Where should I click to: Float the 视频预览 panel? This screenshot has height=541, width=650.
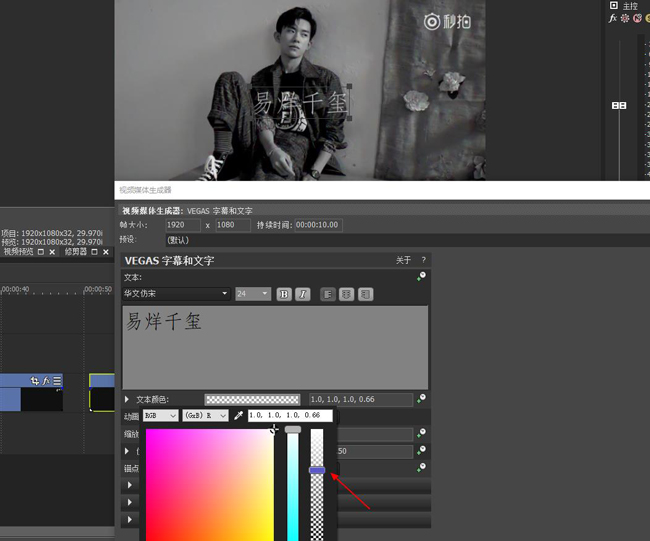pos(41,252)
